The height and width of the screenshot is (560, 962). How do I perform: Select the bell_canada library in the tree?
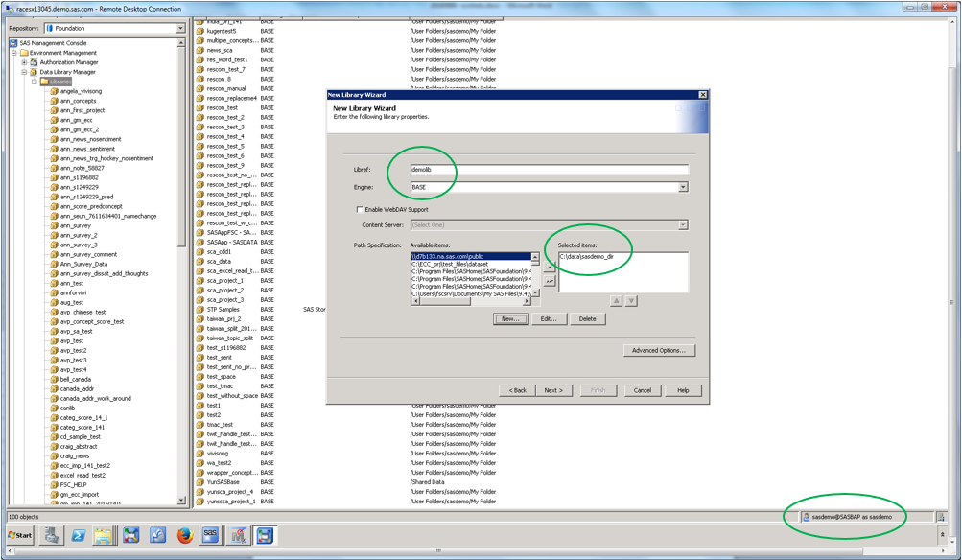point(76,379)
